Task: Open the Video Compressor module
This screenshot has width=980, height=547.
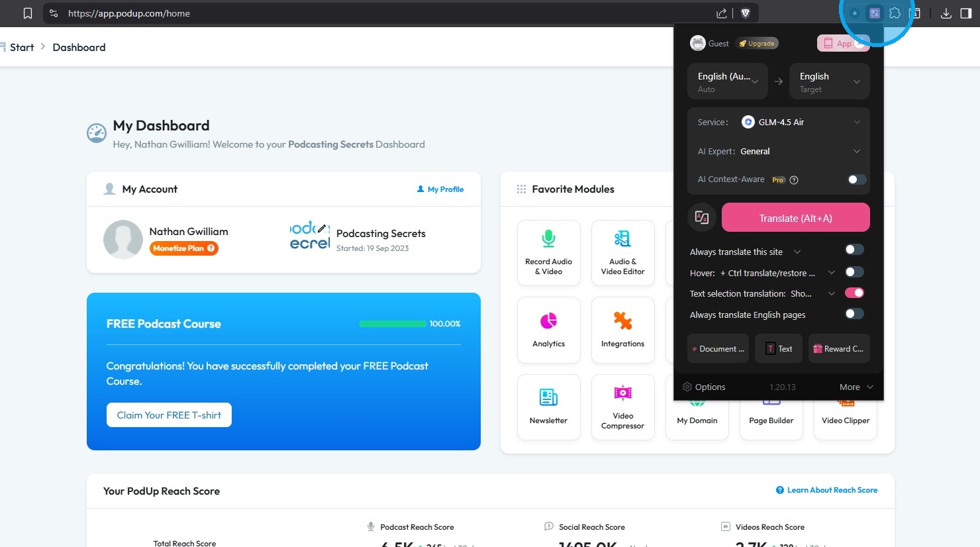Action: [x=622, y=407]
